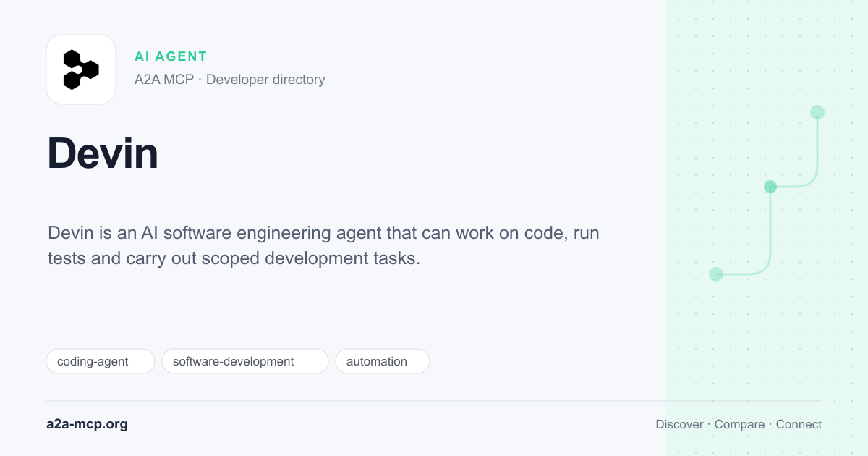This screenshot has width=868, height=456.
Task: Select the automation tag
Action: pos(383,361)
